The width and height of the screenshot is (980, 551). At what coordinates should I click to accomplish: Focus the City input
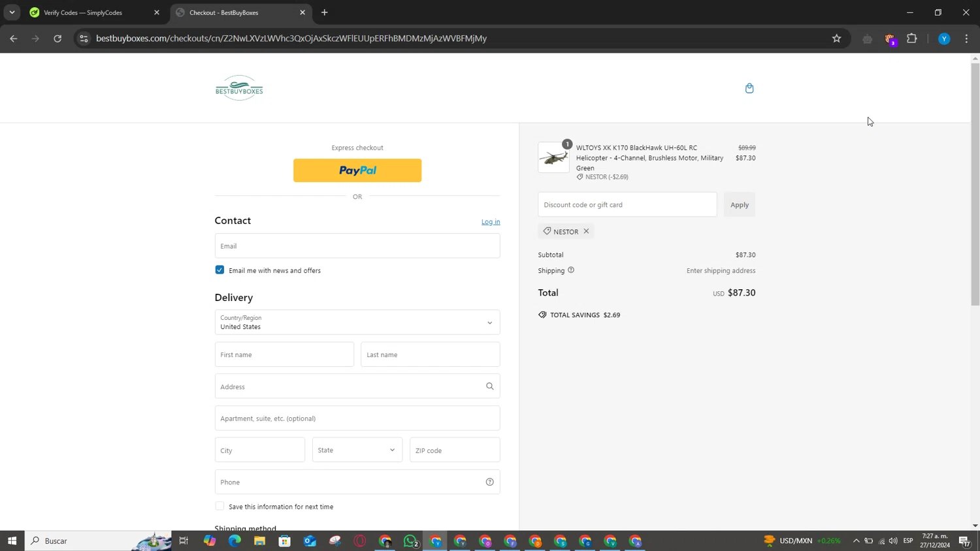(260, 450)
